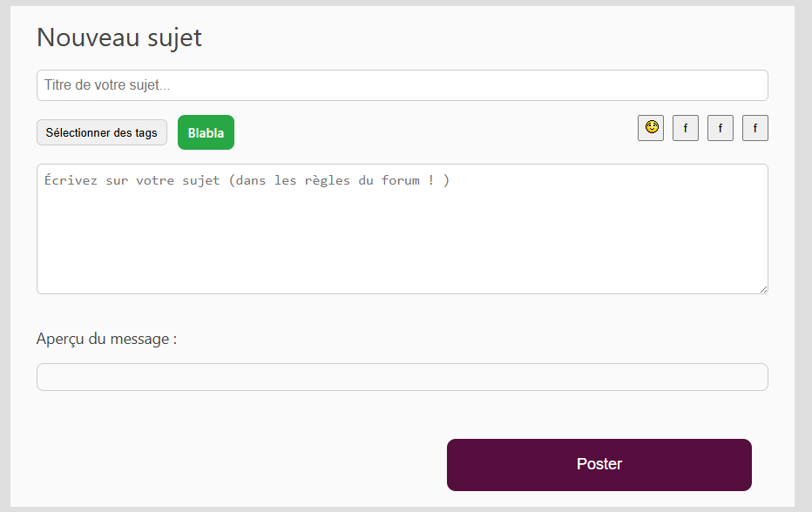Deselect the Blabla tag chip
Image resolution: width=812 pixels, height=512 pixels.
coord(206,132)
